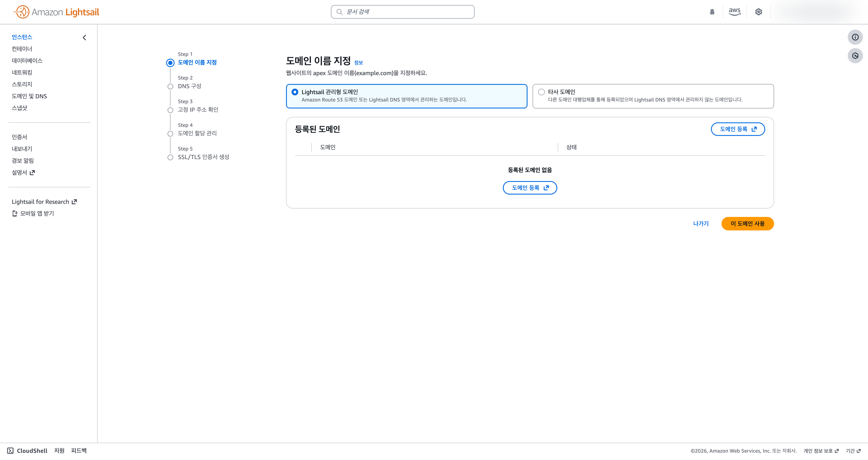868x460 pixels.
Task: Open 개인 정보 보호 footer link
Action: 821,451
